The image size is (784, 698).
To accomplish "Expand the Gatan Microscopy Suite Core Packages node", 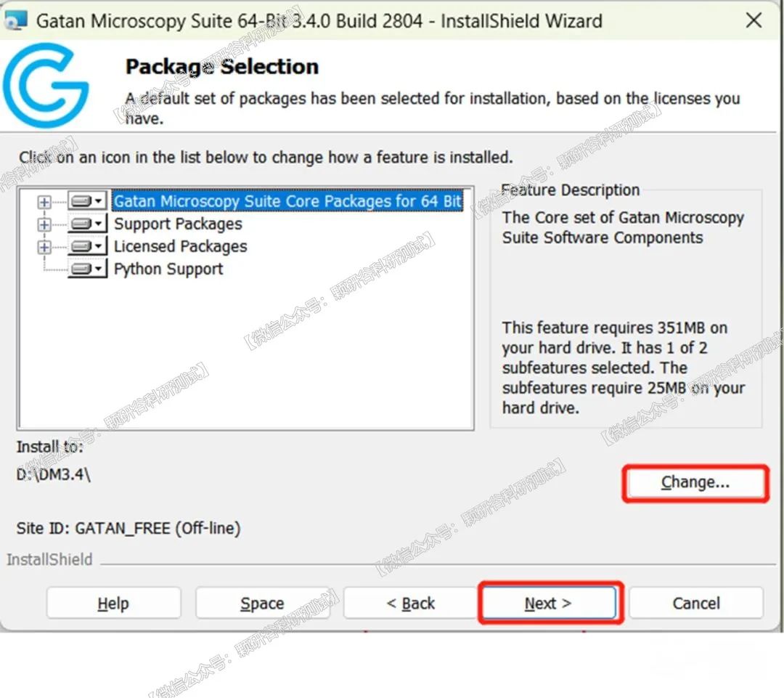I will [44, 202].
